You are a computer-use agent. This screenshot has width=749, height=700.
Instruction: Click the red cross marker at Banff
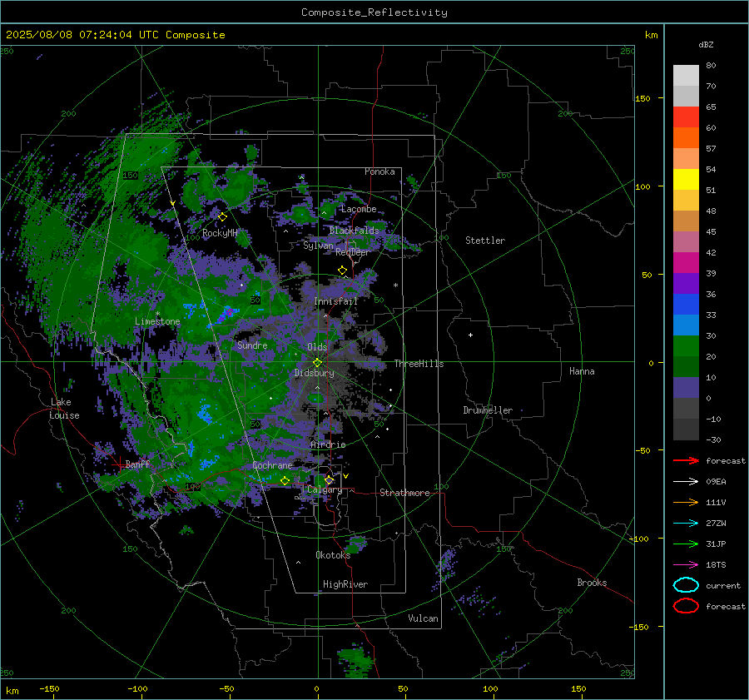click(119, 464)
